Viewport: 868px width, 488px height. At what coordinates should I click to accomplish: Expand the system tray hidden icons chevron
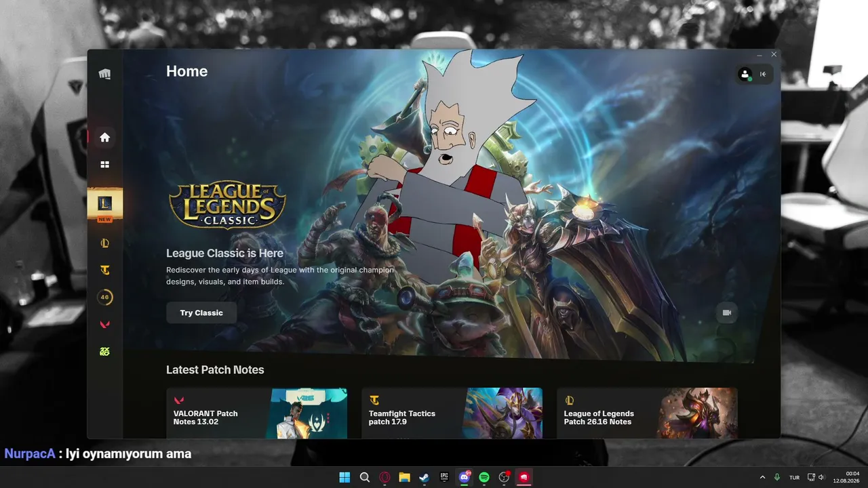click(762, 477)
